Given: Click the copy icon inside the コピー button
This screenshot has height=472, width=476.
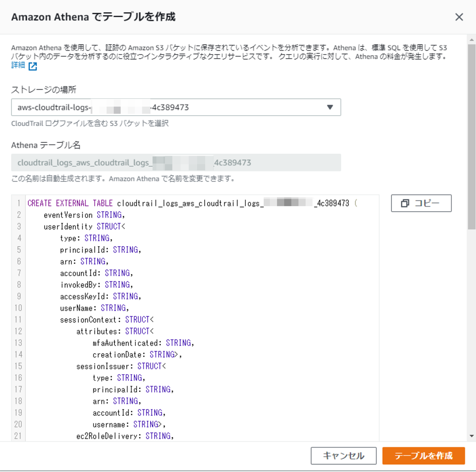Looking at the screenshot, I should [x=406, y=203].
